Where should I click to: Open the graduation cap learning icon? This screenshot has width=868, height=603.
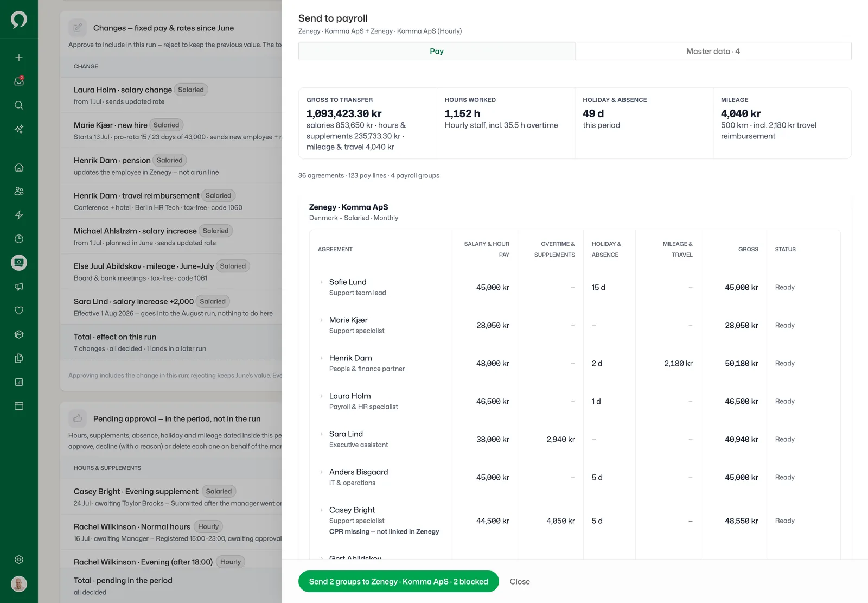pyautogui.click(x=19, y=334)
